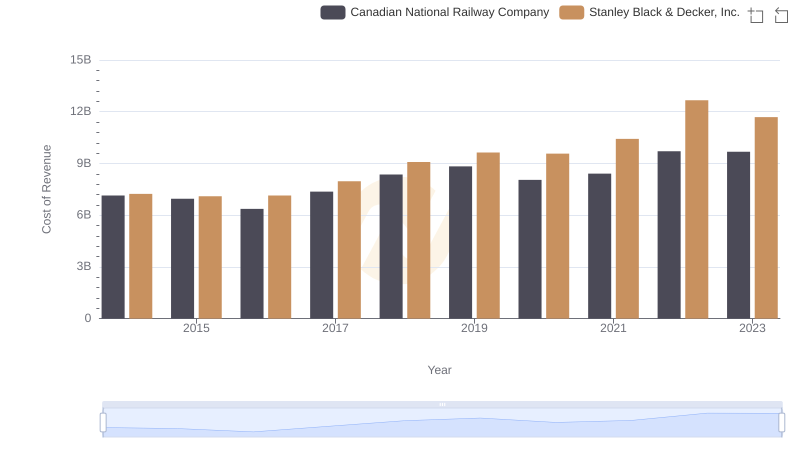
Task: Click the 2014 Canadian National Railway bar
Action: [113, 257]
